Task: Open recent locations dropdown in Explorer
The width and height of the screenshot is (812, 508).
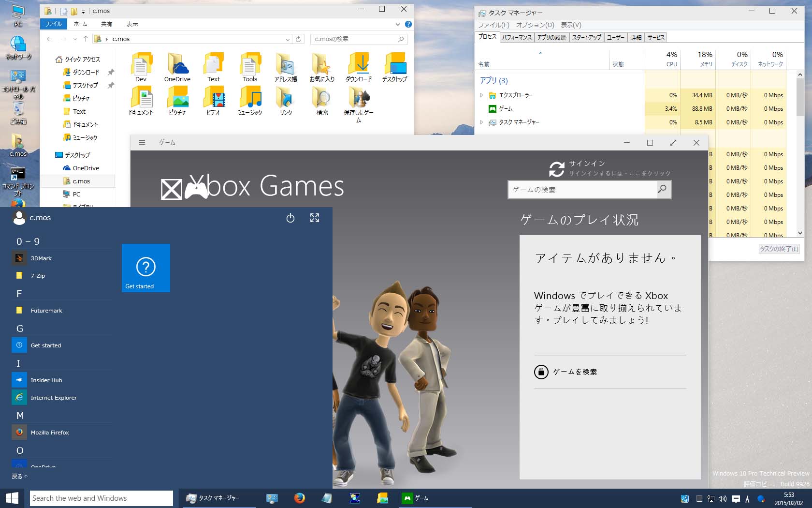Action: [x=75, y=39]
